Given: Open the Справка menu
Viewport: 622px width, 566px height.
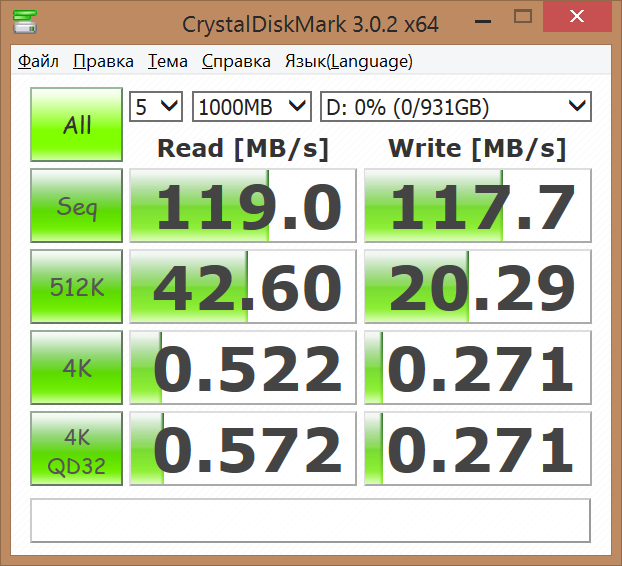Looking at the screenshot, I should 236,61.
